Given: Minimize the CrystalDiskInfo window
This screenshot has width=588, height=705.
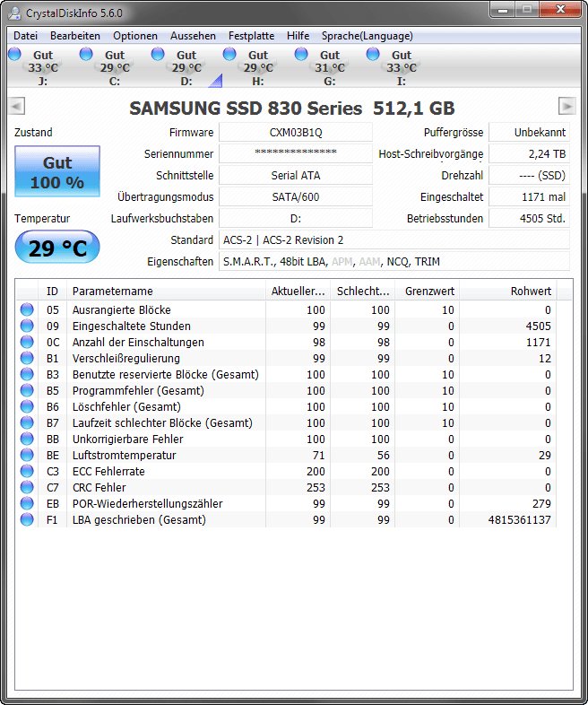Looking at the screenshot, I should (502, 10).
